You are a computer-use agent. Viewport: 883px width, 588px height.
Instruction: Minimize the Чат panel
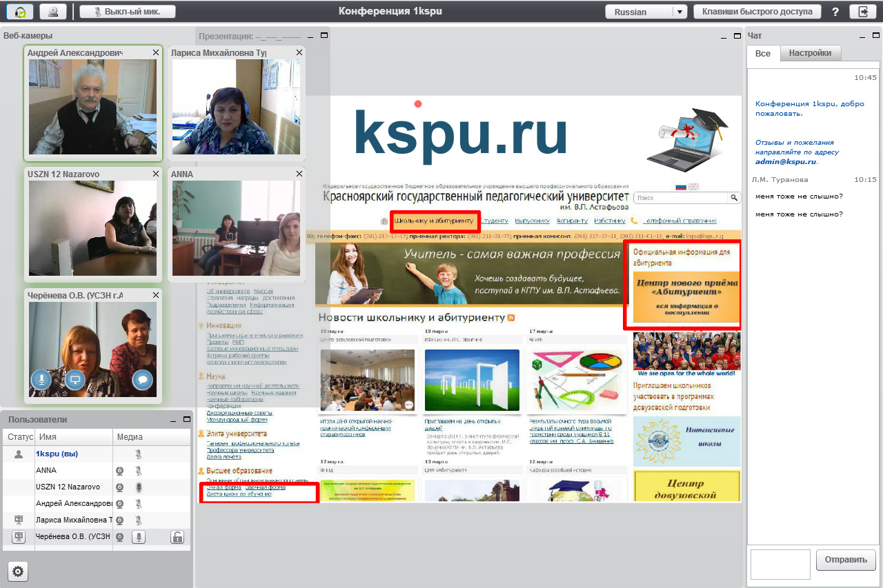[862, 35]
